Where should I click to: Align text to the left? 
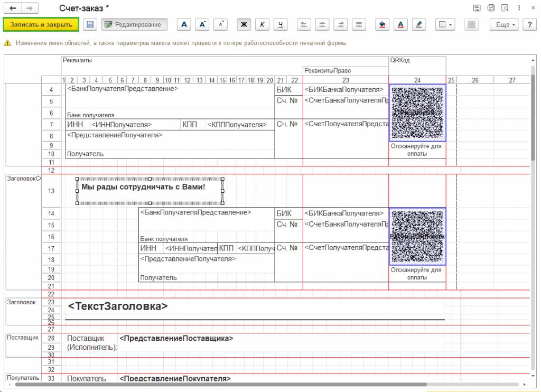coord(304,24)
